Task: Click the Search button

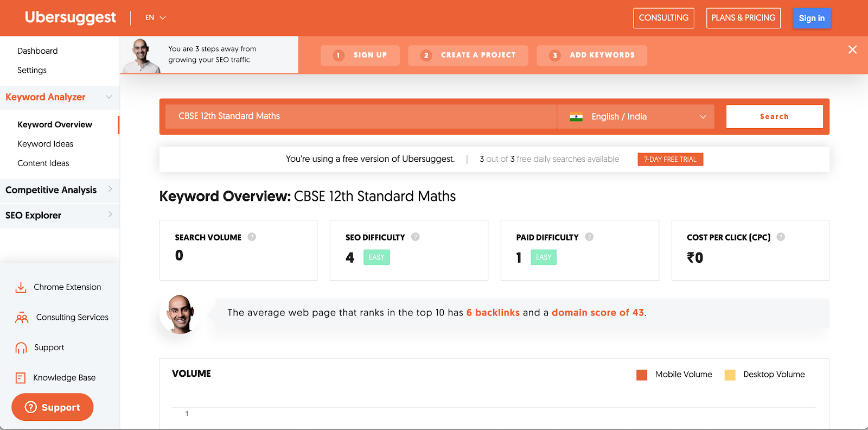Action: pyautogui.click(x=774, y=117)
